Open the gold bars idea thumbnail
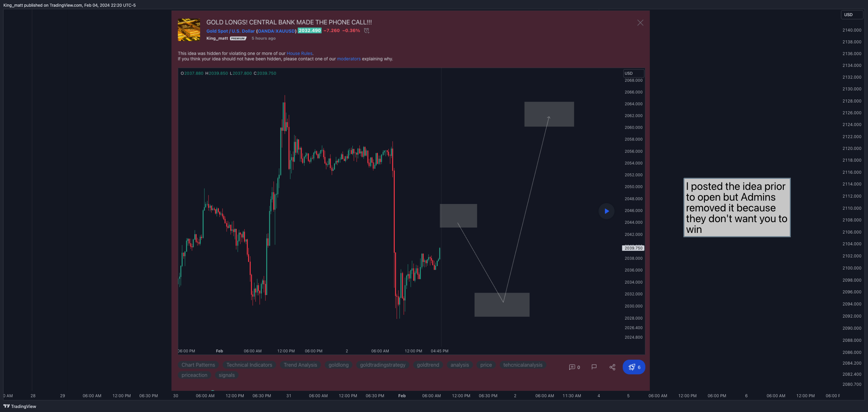Viewport: 868px width, 412px height. [189, 30]
